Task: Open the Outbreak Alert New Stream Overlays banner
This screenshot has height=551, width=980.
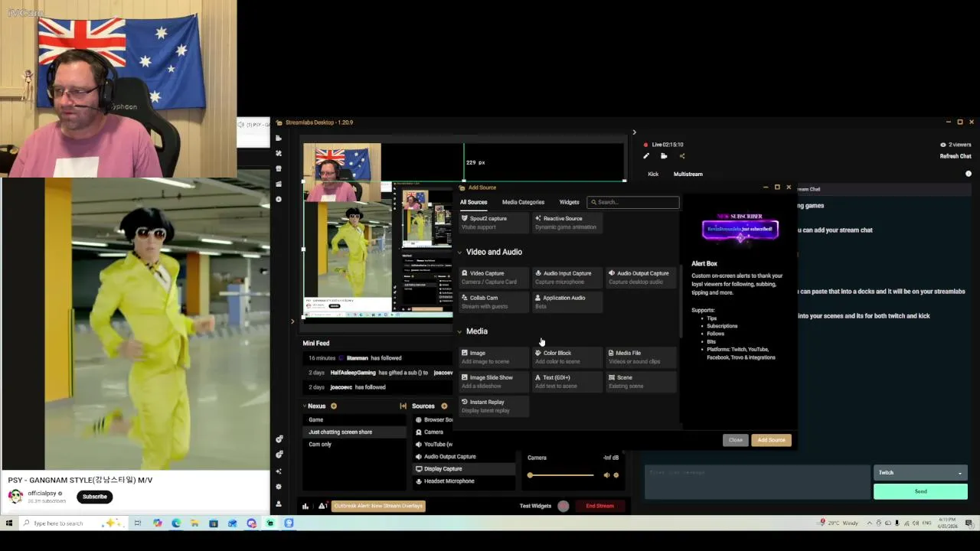Action: [x=378, y=506]
